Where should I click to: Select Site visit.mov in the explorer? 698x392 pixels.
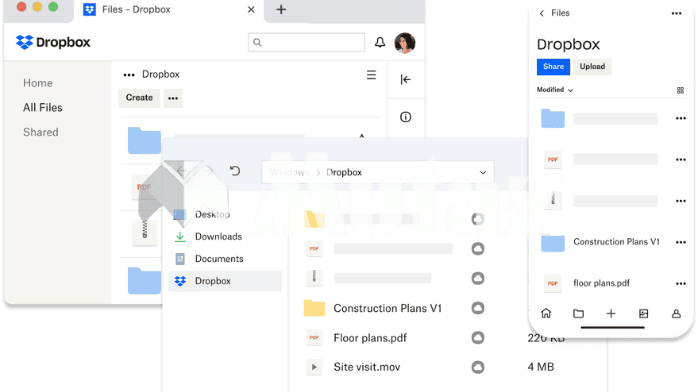point(367,367)
